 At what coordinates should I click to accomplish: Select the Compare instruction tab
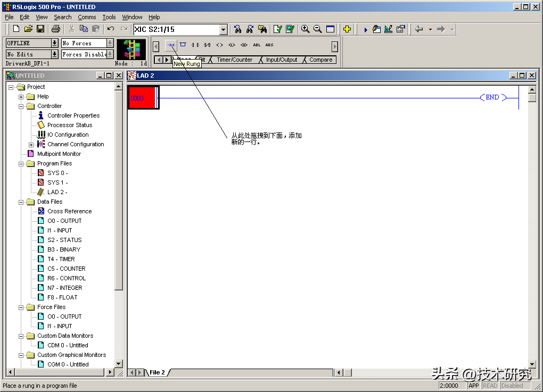tap(320, 60)
